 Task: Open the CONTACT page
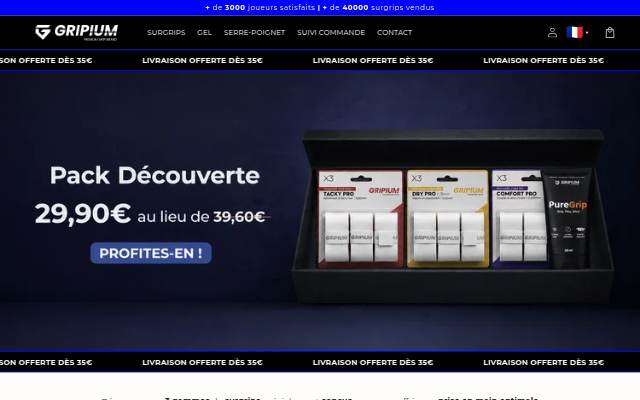coord(394,32)
